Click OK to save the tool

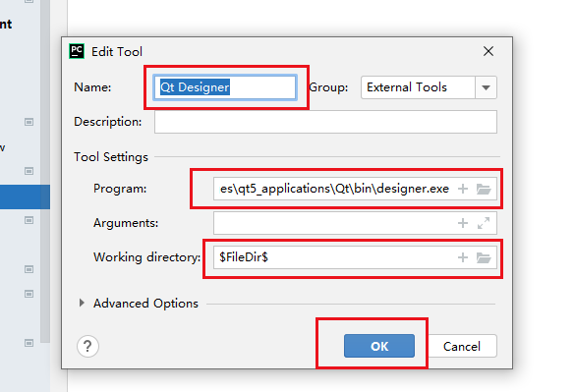coord(378,346)
